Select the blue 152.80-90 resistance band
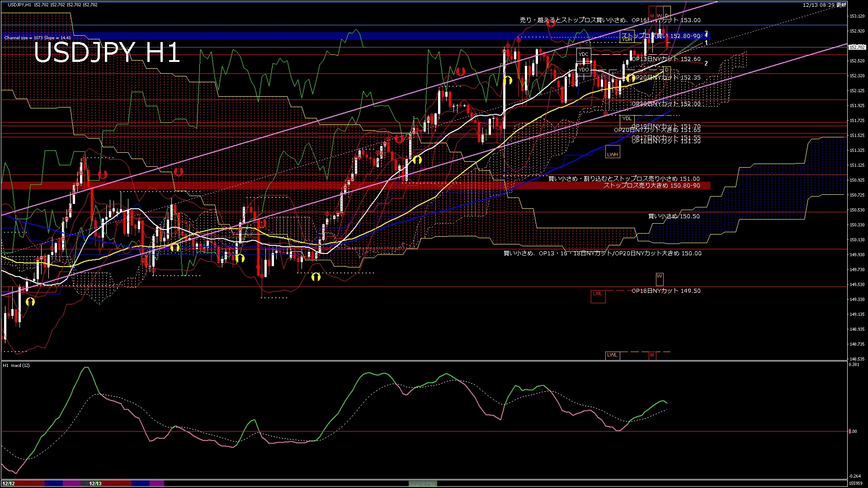The width and height of the screenshot is (868, 488). [x=355, y=36]
